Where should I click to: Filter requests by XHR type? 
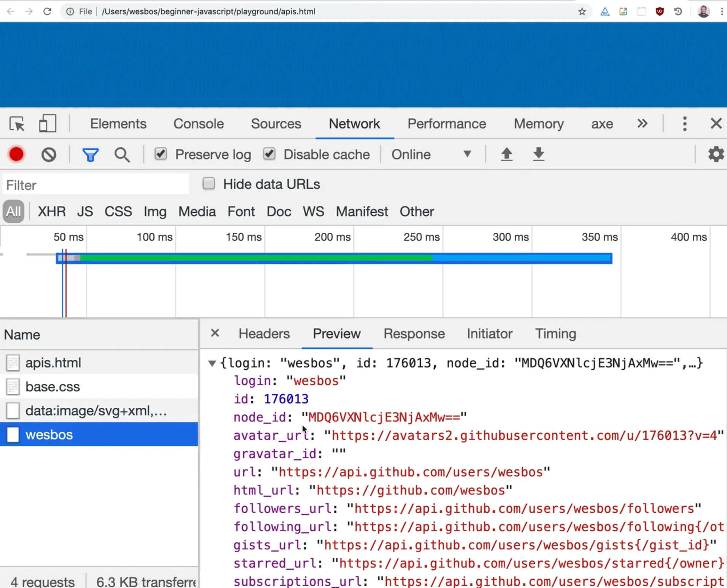point(52,211)
